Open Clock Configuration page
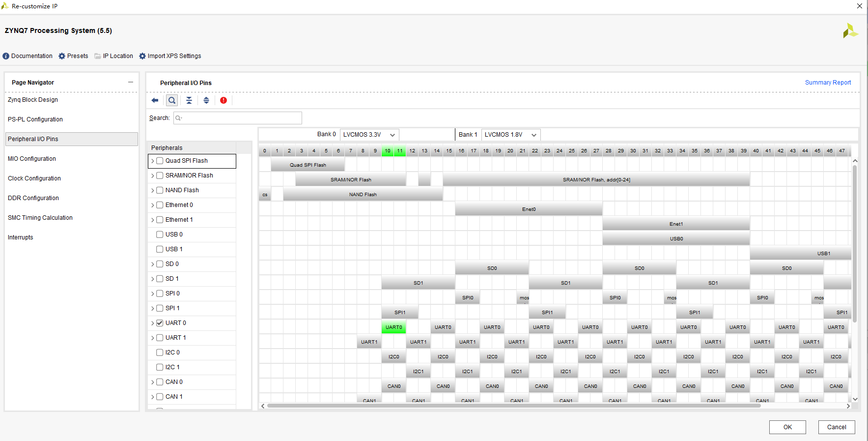This screenshot has height=441, width=868. coord(34,178)
